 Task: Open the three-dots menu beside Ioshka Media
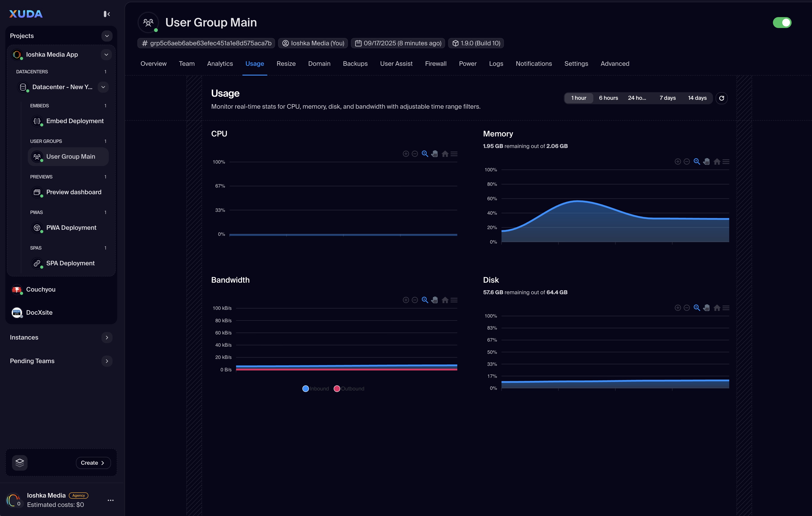click(x=110, y=500)
